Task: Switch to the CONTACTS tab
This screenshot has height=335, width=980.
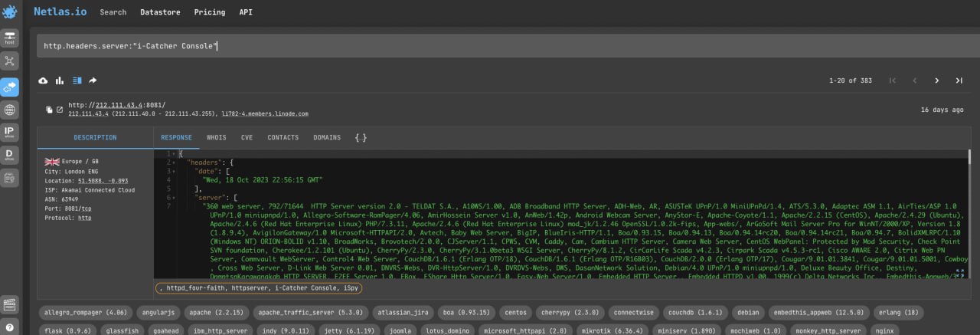Action: (283, 138)
